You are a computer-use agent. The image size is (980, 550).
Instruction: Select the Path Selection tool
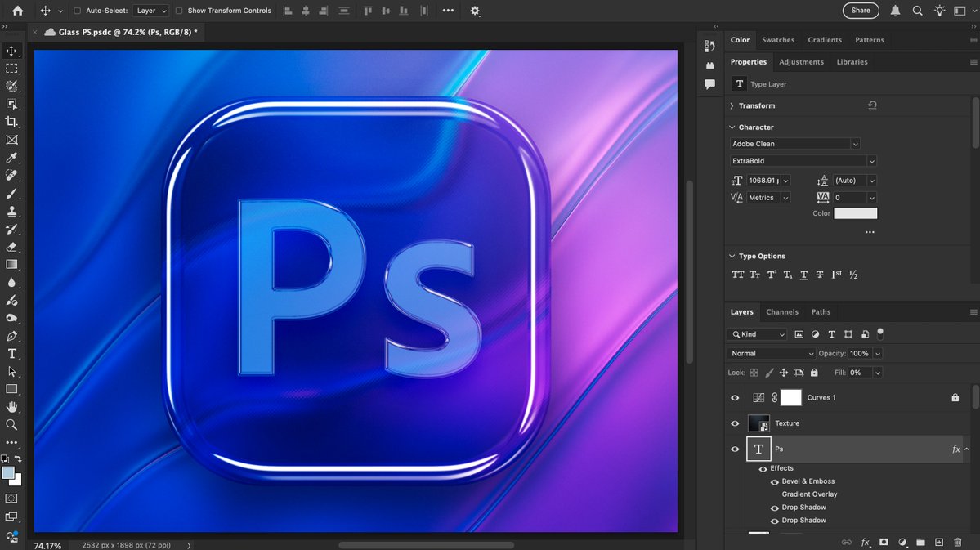[x=11, y=371]
